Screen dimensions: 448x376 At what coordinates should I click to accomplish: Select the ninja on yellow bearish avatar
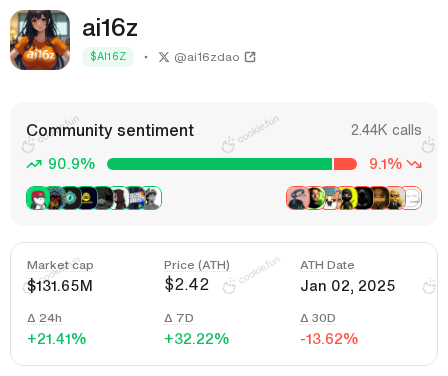click(347, 198)
